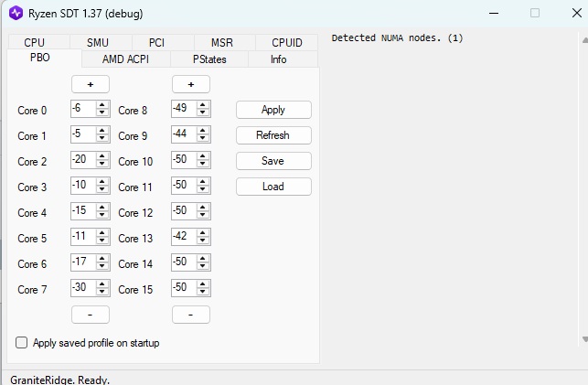Increment the Core 0 value with up arrow
The width and height of the screenshot is (588, 385).
[x=102, y=106]
